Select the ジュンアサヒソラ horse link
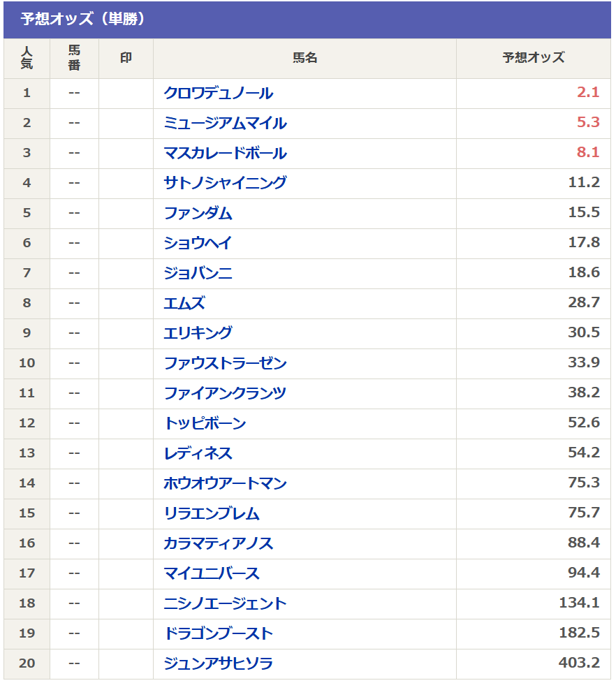The width and height of the screenshot is (616, 683). point(219,664)
